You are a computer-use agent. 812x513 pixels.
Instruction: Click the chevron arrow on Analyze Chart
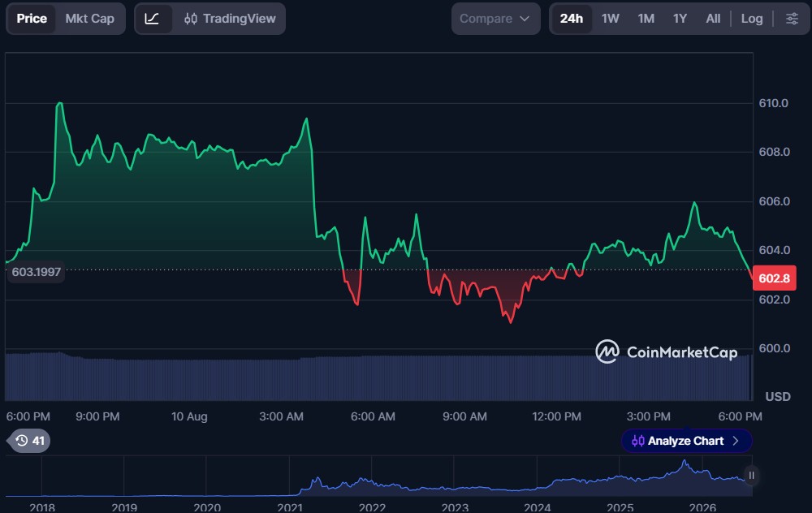(x=736, y=441)
